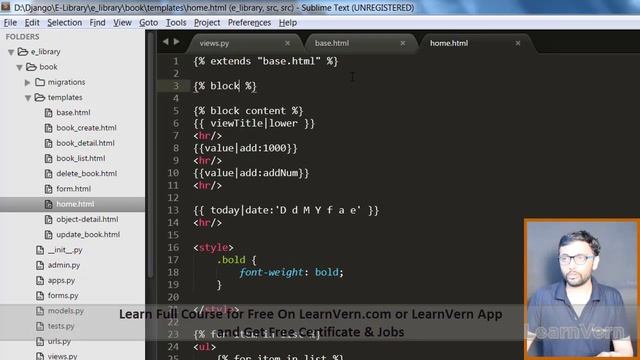Open the Goto menu
Screen dimensions: 640x360
point(149,22)
